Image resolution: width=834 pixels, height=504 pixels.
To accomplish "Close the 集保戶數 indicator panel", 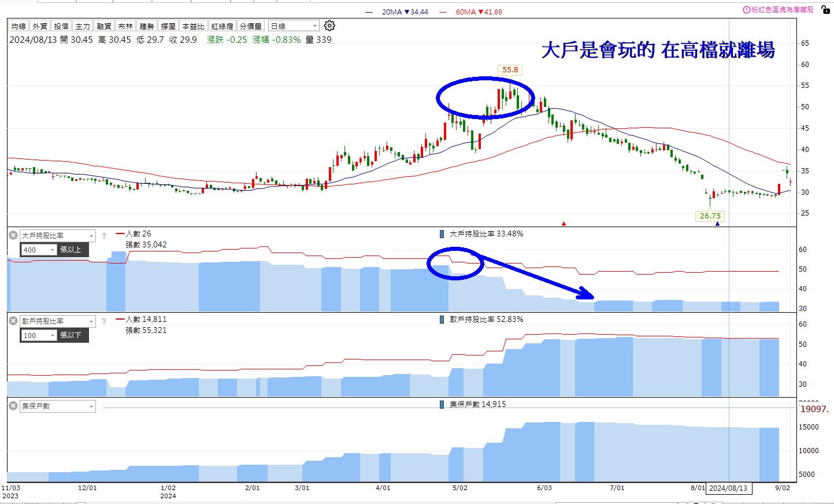I will tap(12, 406).
